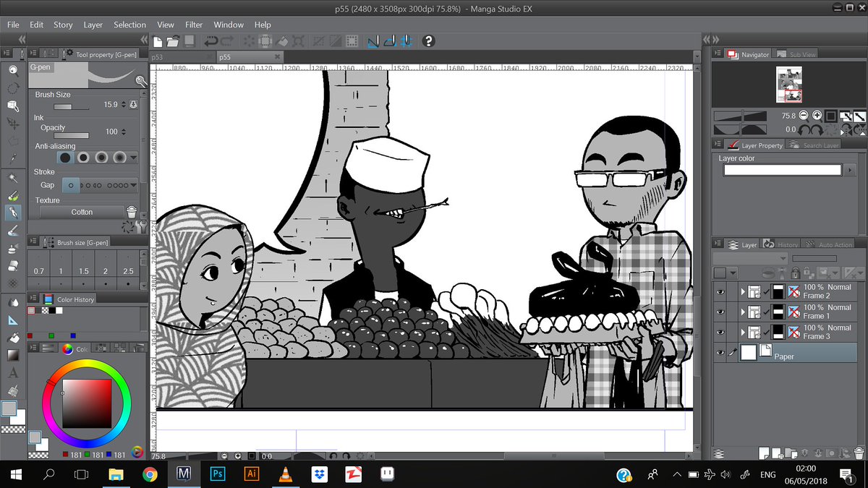Click the delete texture trash icon beside Cotton
The image size is (868, 488).
(x=132, y=212)
